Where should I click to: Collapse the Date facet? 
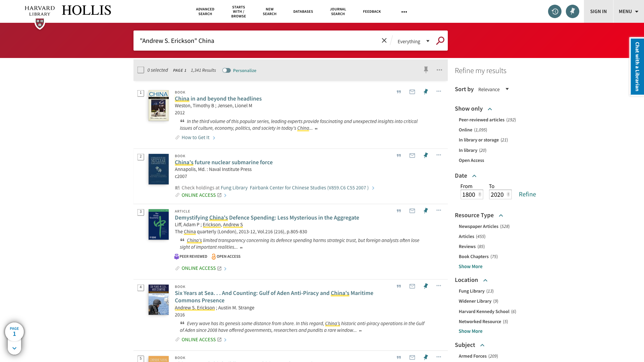[x=474, y=176]
